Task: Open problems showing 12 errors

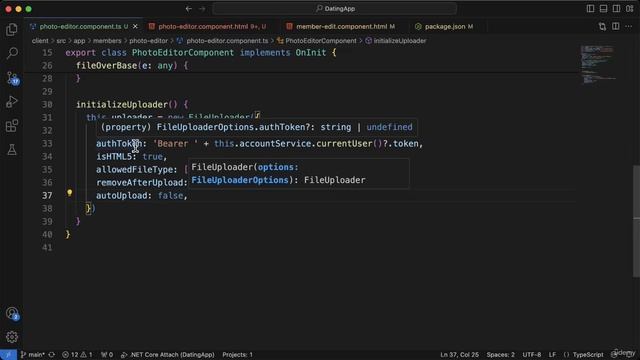Action: click(77, 355)
